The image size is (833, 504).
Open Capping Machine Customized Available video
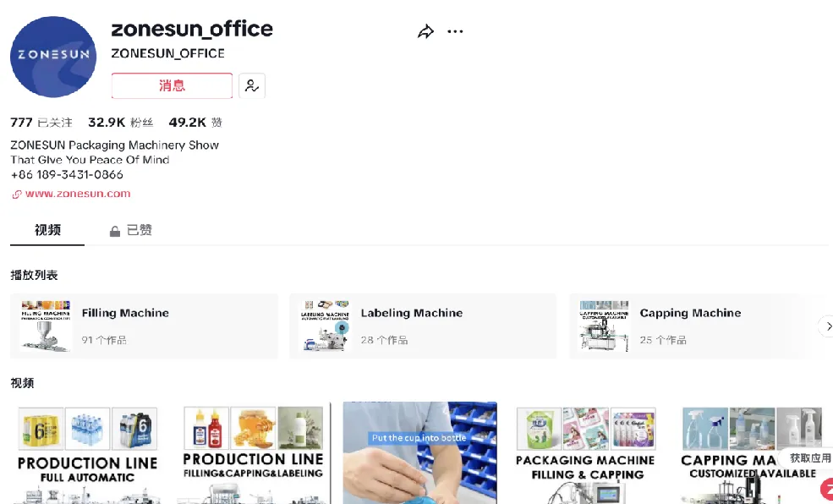752,453
